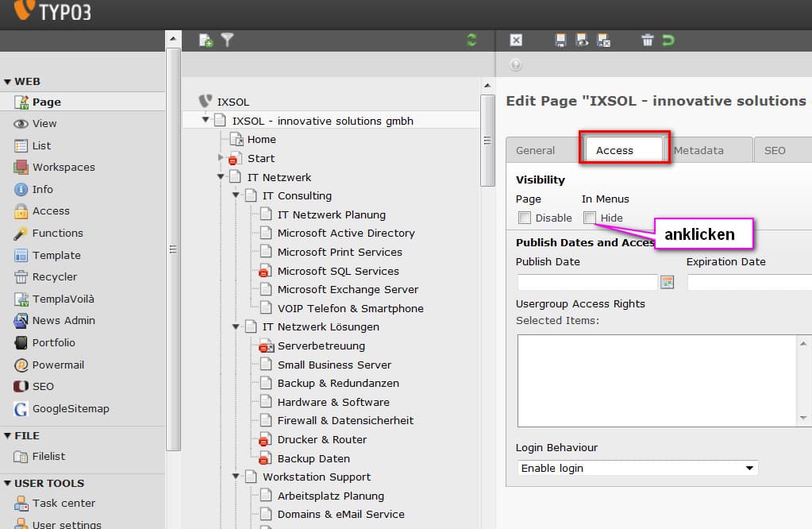This screenshot has width=812, height=529.
Task: Open calendar picker for Publish Date
Action: [x=667, y=283]
